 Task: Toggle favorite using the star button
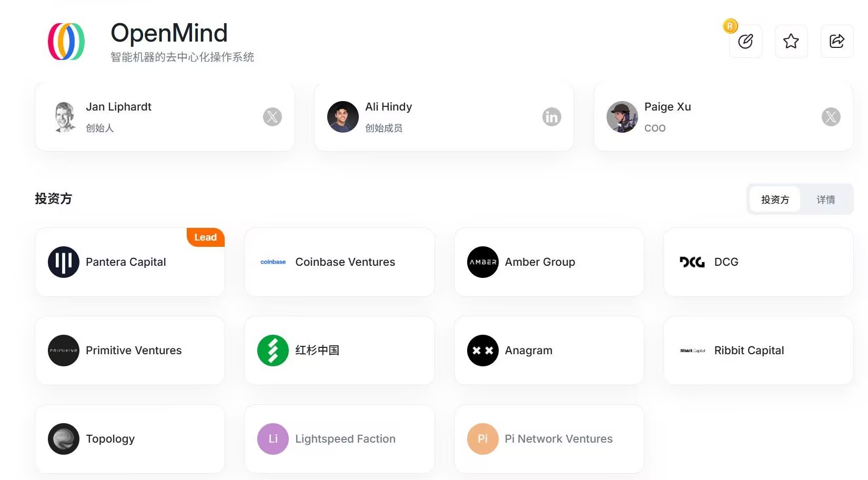[x=791, y=41]
